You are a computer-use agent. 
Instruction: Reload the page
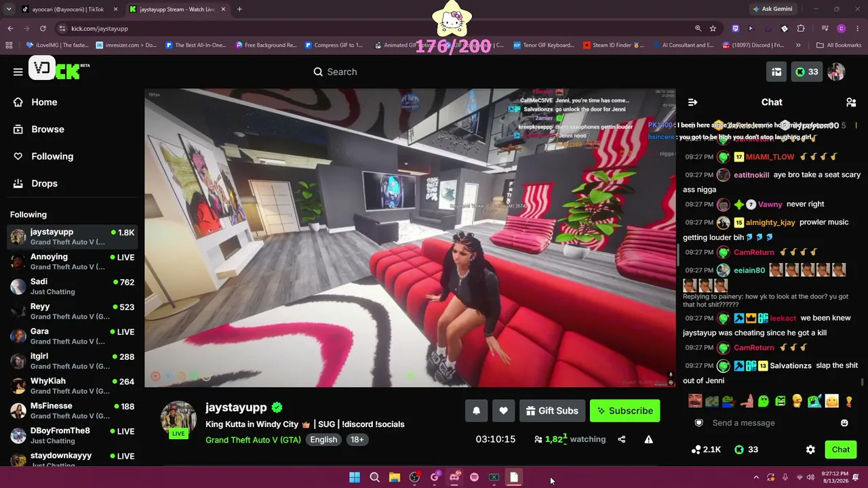[x=43, y=28]
